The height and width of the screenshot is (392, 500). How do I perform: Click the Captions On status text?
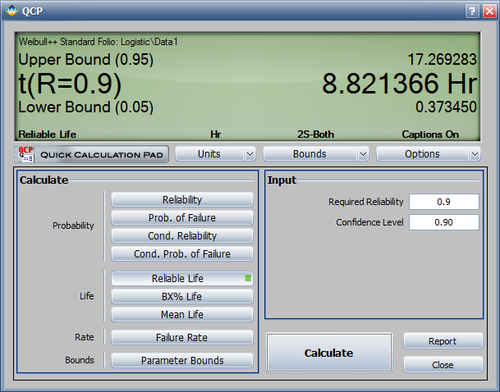click(x=430, y=134)
